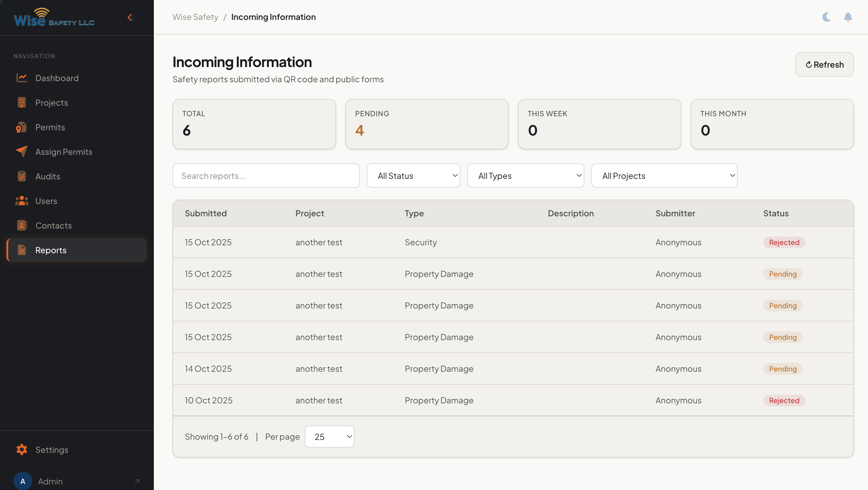The height and width of the screenshot is (490, 868).
Task: Open the All Status dropdown
Action: pyautogui.click(x=414, y=175)
